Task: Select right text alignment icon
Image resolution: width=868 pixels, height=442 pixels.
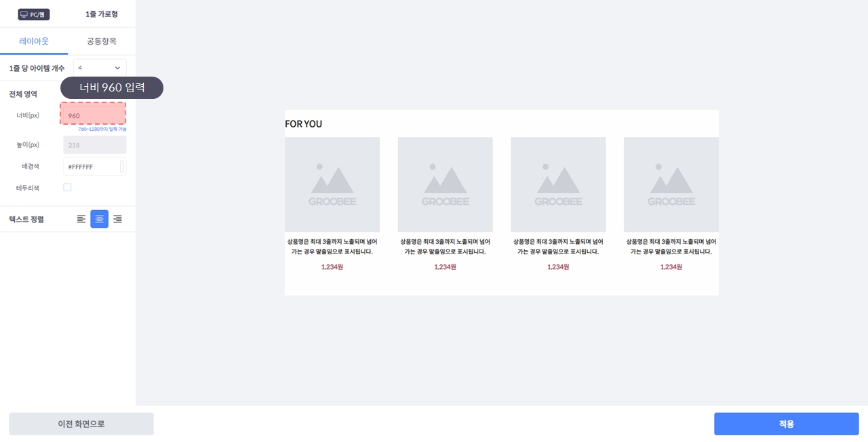Action: [x=117, y=219]
